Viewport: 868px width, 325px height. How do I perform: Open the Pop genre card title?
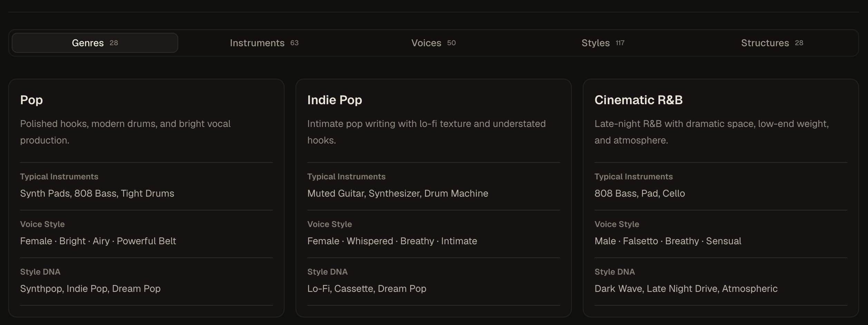pyautogui.click(x=31, y=100)
